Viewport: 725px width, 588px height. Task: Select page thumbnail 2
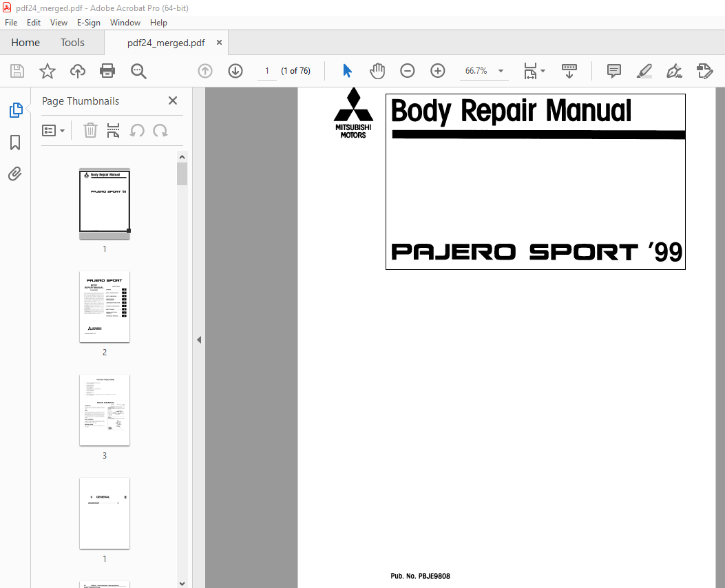point(105,307)
